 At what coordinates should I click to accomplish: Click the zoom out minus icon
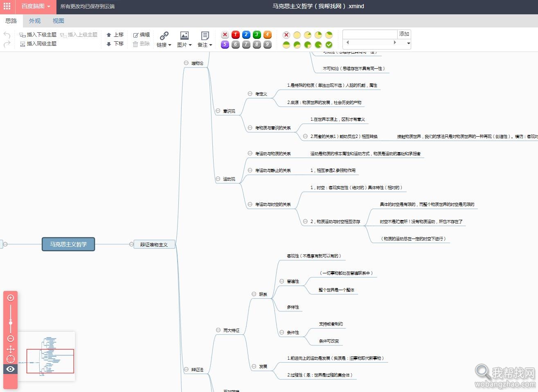click(x=11, y=338)
